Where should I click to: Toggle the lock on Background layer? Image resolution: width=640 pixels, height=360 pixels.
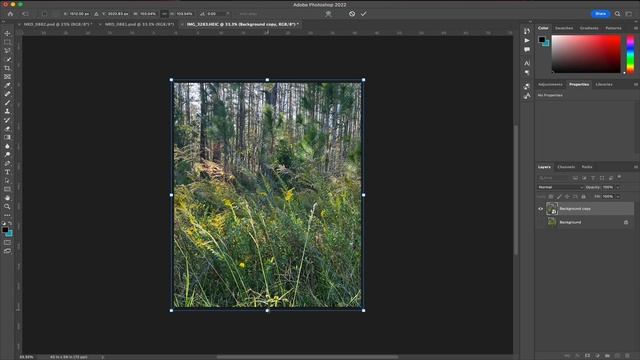click(x=626, y=222)
